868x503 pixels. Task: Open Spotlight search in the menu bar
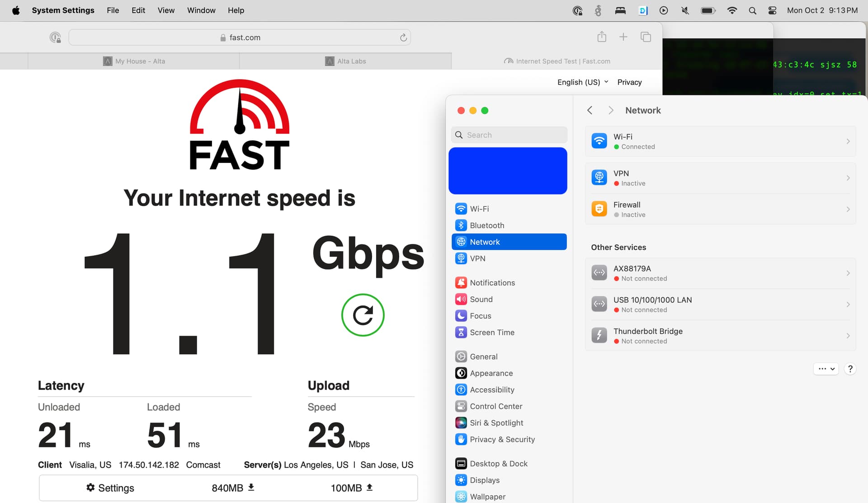752,10
